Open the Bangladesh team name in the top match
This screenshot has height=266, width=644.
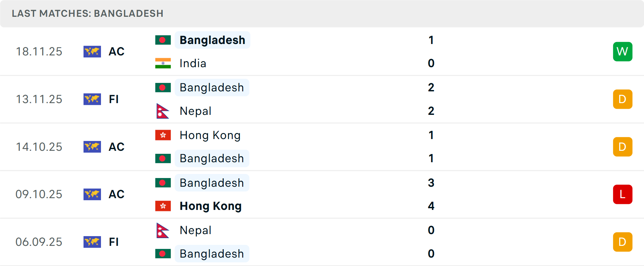tap(212, 40)
